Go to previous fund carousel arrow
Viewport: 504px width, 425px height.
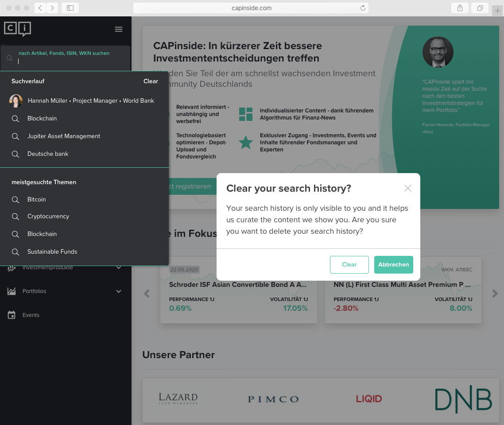pos(147,293)
